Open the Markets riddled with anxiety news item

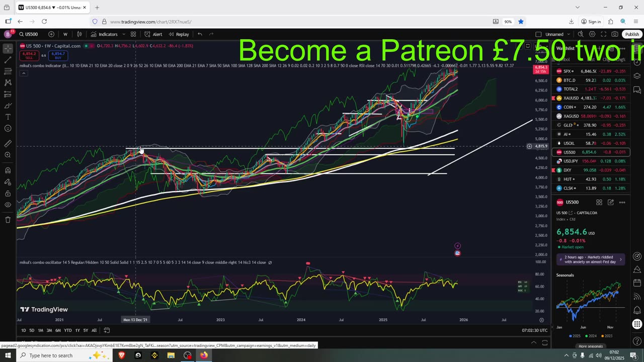(591, 259)
